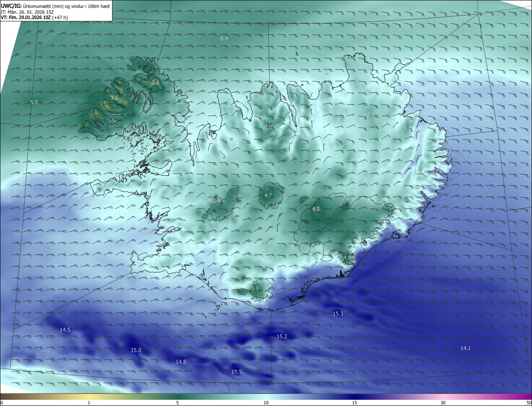Click the colour scale label 15
The width and height of the screenshot is (532, 406).
(355, 403)
